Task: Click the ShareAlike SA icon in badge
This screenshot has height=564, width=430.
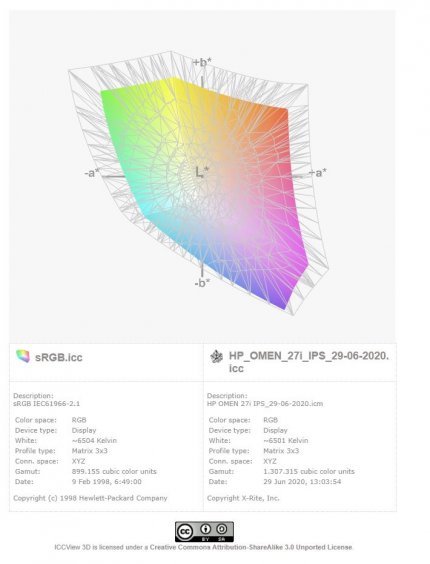Action: (x=221, y=530)
